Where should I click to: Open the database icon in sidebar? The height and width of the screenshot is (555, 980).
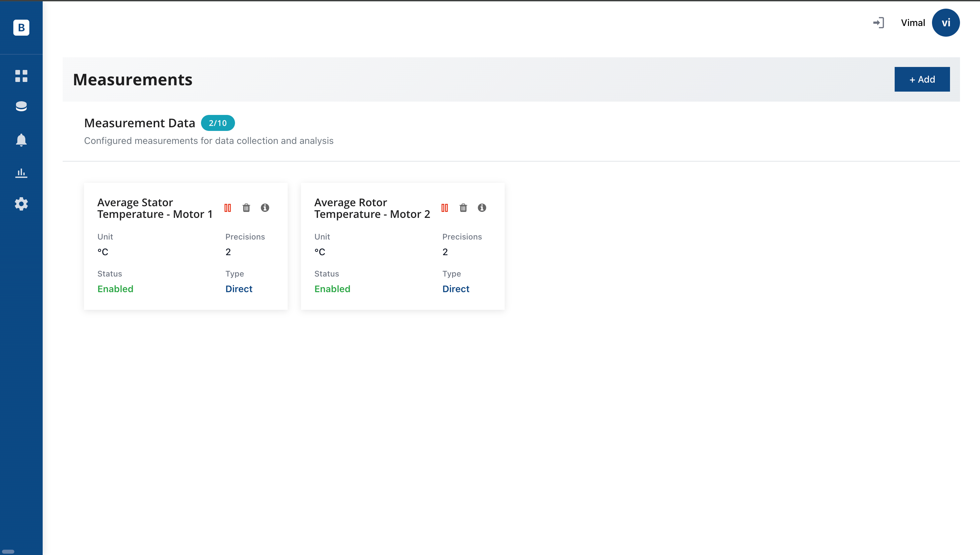click(21, 106)
